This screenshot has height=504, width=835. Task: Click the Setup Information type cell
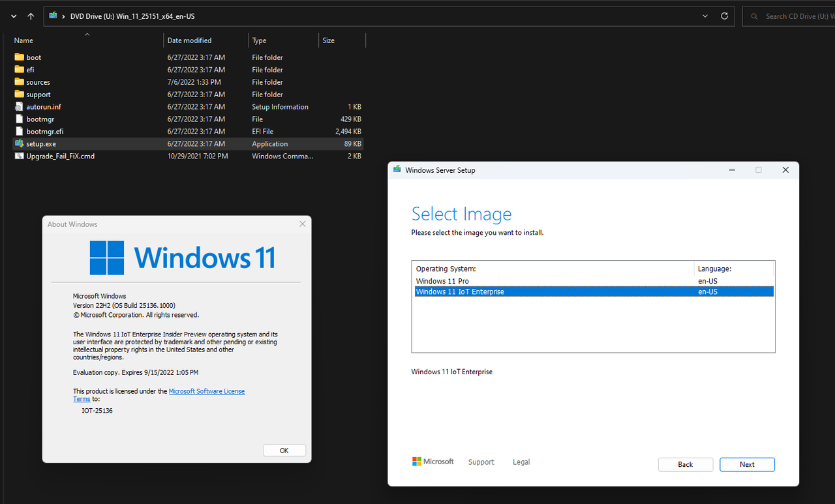click(281, 107)
